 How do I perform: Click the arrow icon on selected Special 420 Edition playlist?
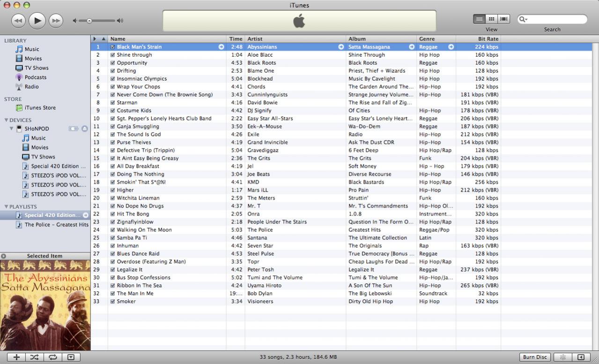(x=86, y=215)
